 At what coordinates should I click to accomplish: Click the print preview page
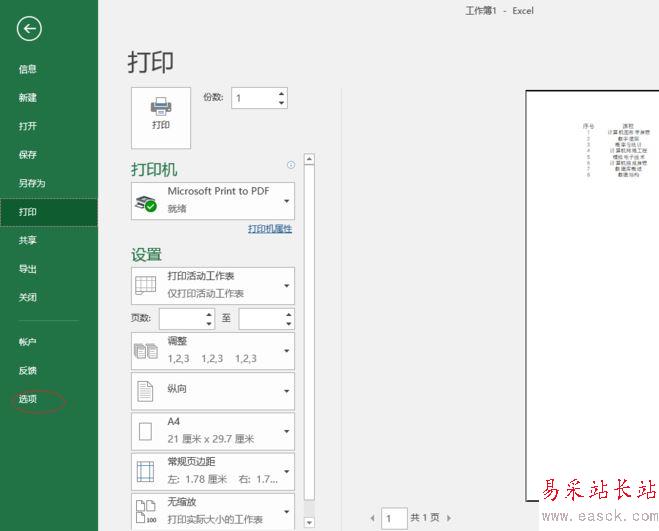[x=592, y=296]
